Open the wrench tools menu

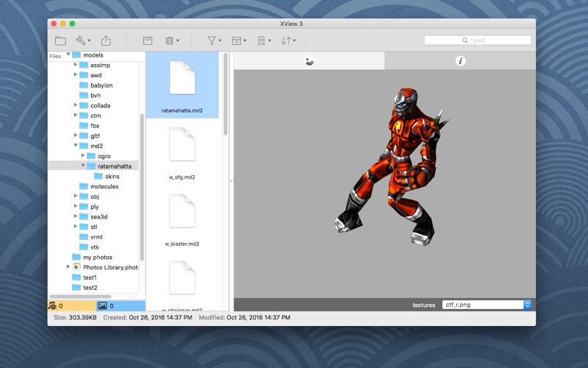pyautogui.click(x=83, y=40)
